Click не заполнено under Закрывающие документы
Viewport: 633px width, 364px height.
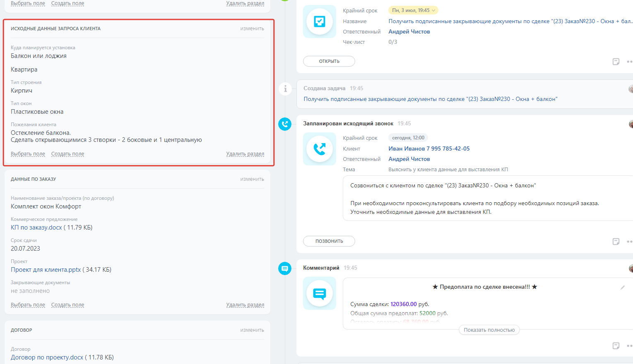point(30,291)
